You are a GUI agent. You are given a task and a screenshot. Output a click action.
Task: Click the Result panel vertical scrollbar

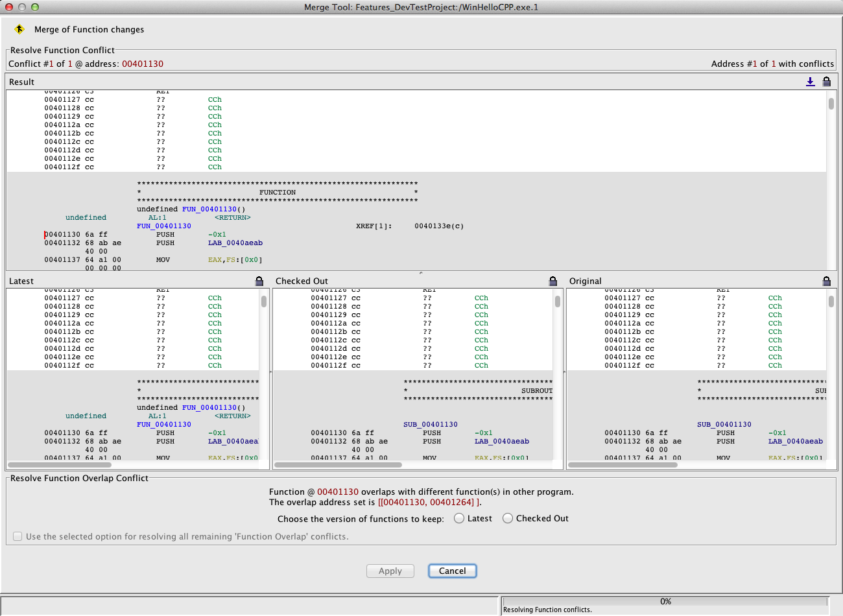tap(831, 104)
